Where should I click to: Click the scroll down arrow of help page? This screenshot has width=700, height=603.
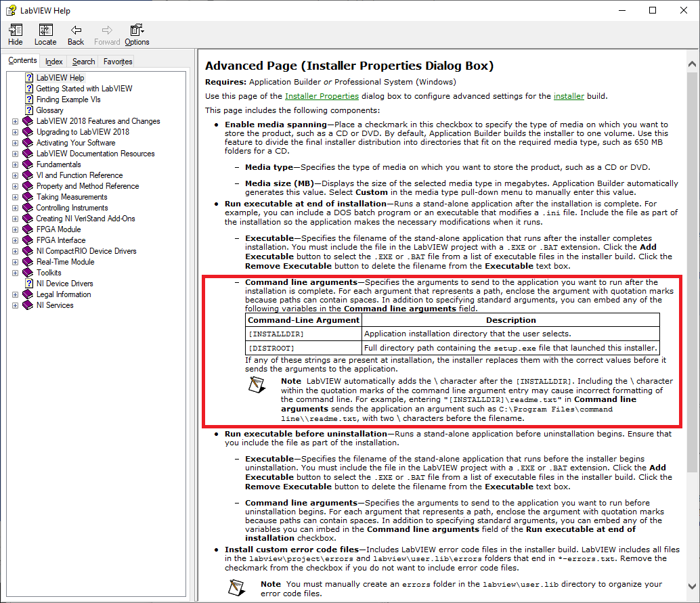pyautogui.click(x=692, y=587)
